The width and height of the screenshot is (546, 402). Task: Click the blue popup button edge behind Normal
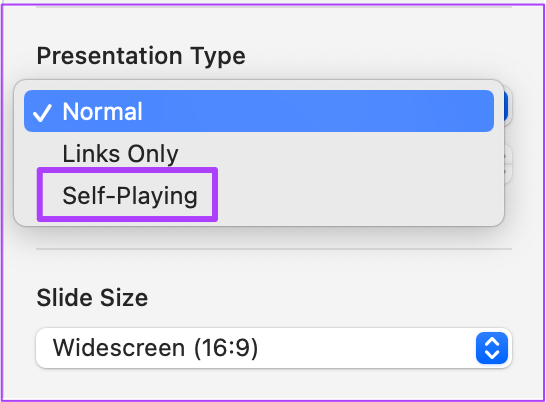tap(507, 106)
